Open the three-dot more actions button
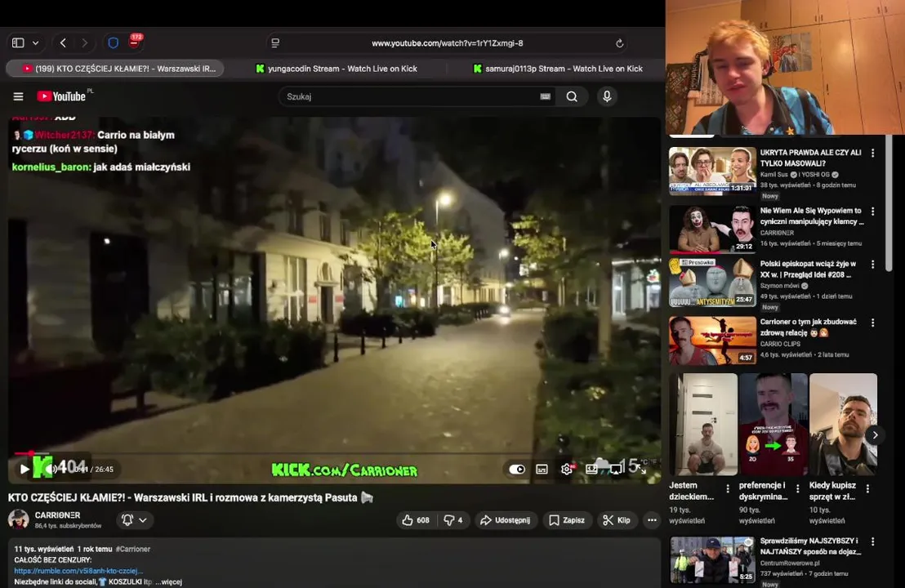The image size is (905, 588). 652,520
